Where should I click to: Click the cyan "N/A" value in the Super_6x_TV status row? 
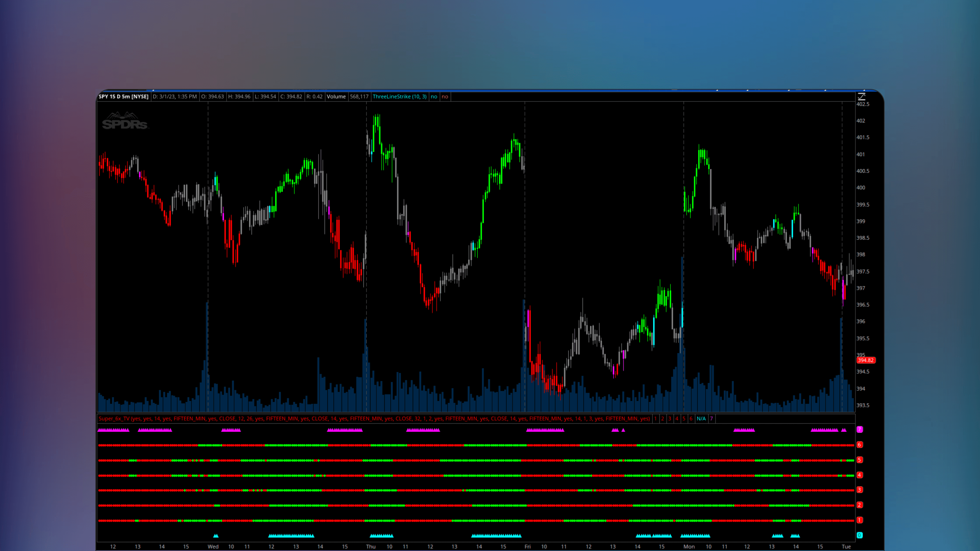701,418
